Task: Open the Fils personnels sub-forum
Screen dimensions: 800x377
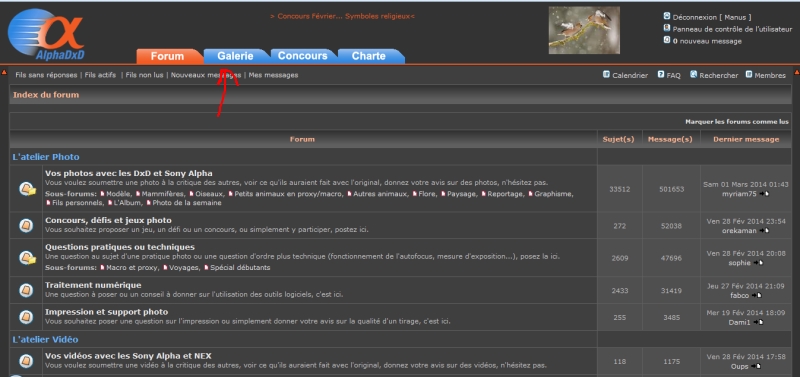Action: click(x=76, y=203)
